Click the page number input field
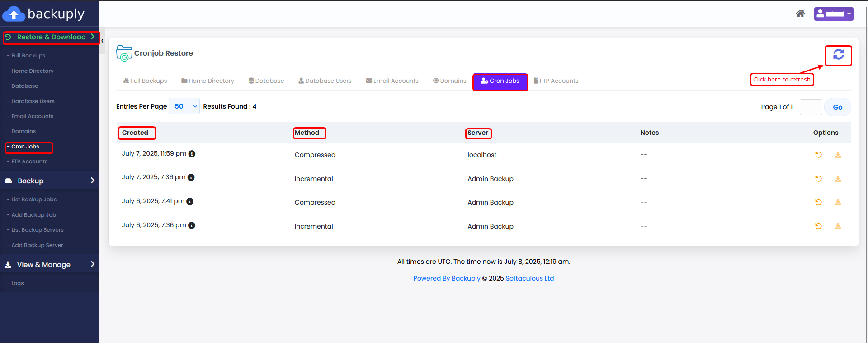Viewport: 868px width, 343px height. (811, 107)
